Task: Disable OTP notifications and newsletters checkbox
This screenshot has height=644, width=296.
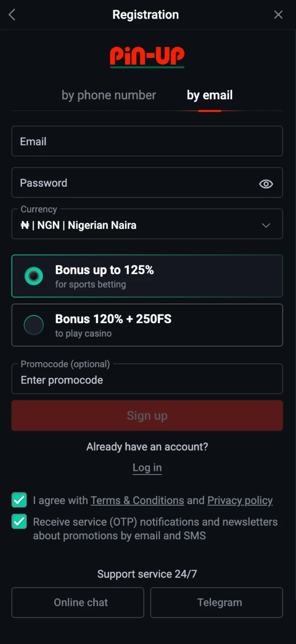Action: (19, 522)
